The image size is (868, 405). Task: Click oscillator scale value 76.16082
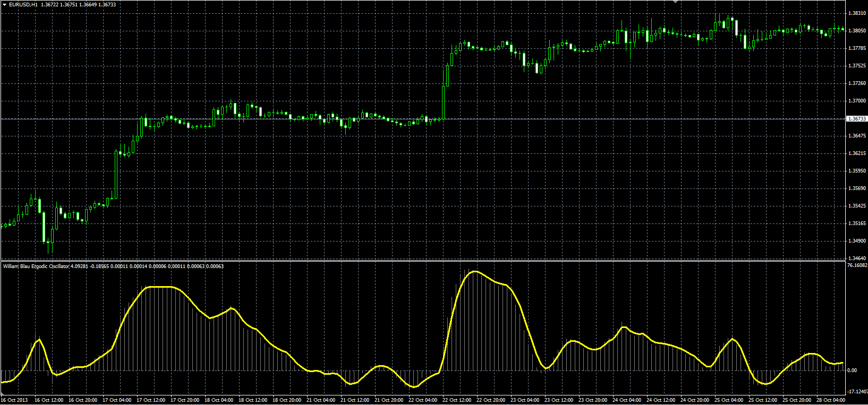point(857,265)
